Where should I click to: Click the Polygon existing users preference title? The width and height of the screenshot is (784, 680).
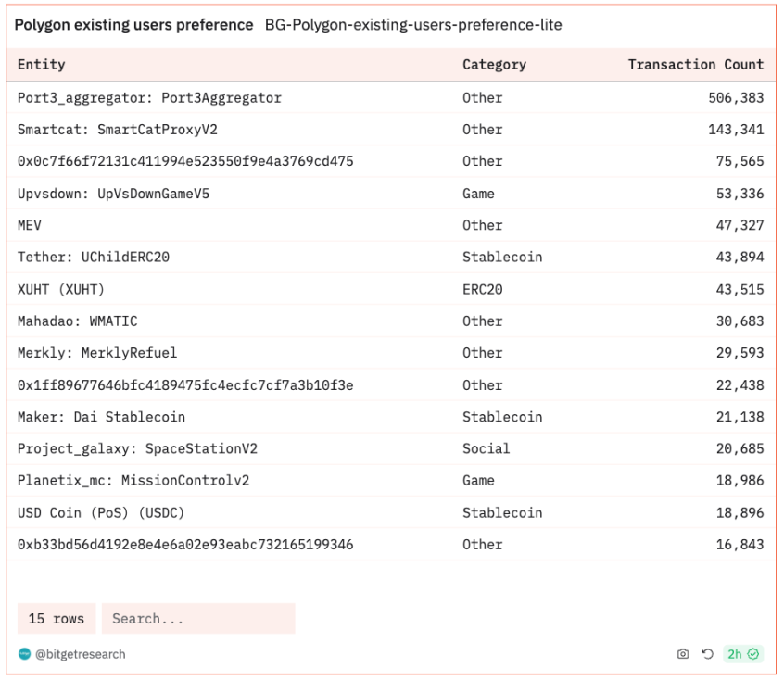tap(133, 24)
